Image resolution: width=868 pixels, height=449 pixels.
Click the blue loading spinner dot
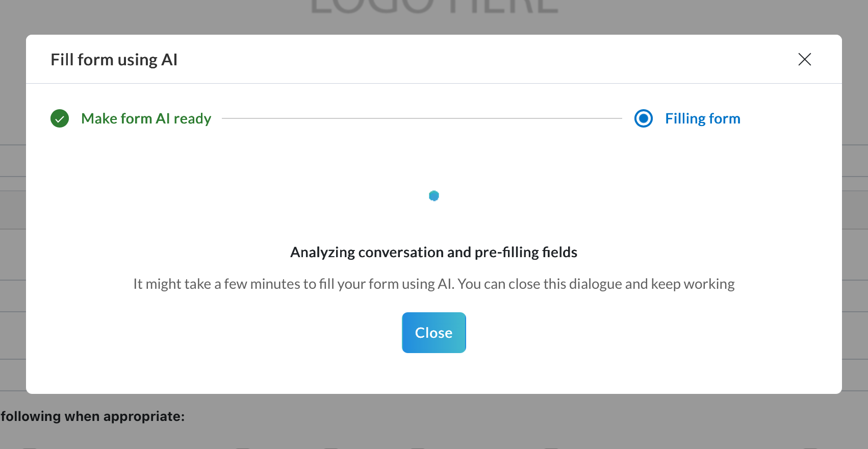click(434, 196)
